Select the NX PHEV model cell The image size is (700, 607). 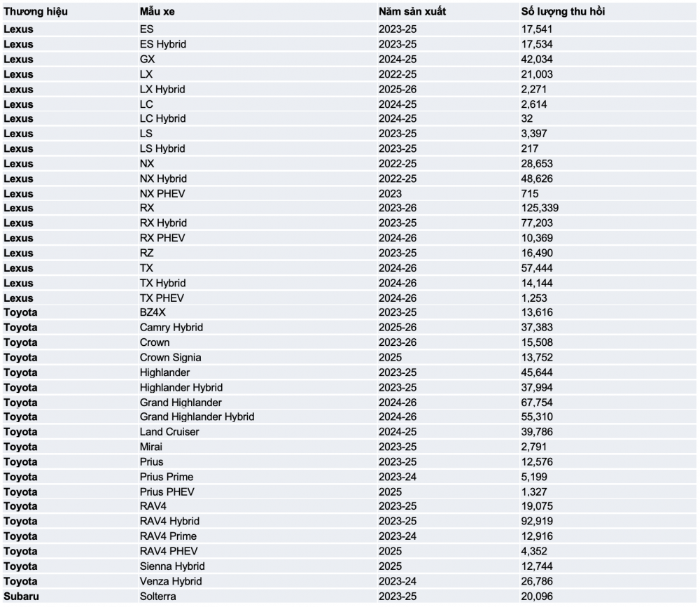coord(163,193)
